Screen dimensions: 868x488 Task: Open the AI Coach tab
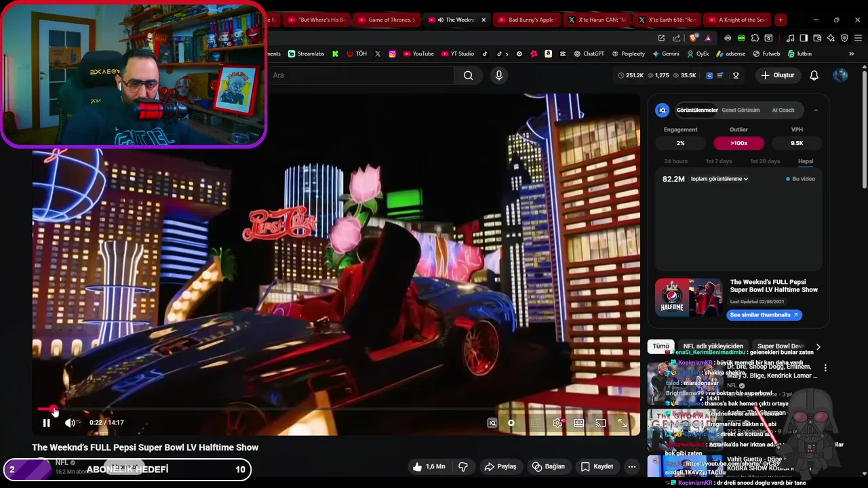pyautogui.click(x=783, y=110)
